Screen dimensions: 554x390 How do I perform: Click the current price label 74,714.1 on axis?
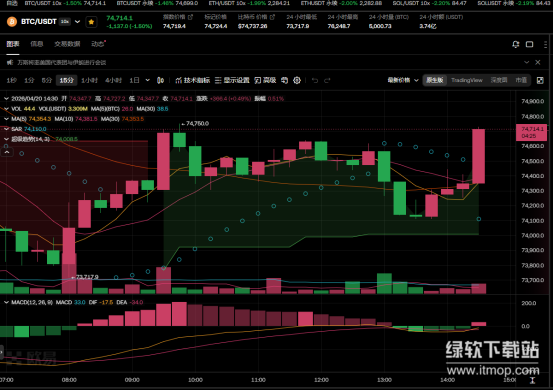point(531,132)
